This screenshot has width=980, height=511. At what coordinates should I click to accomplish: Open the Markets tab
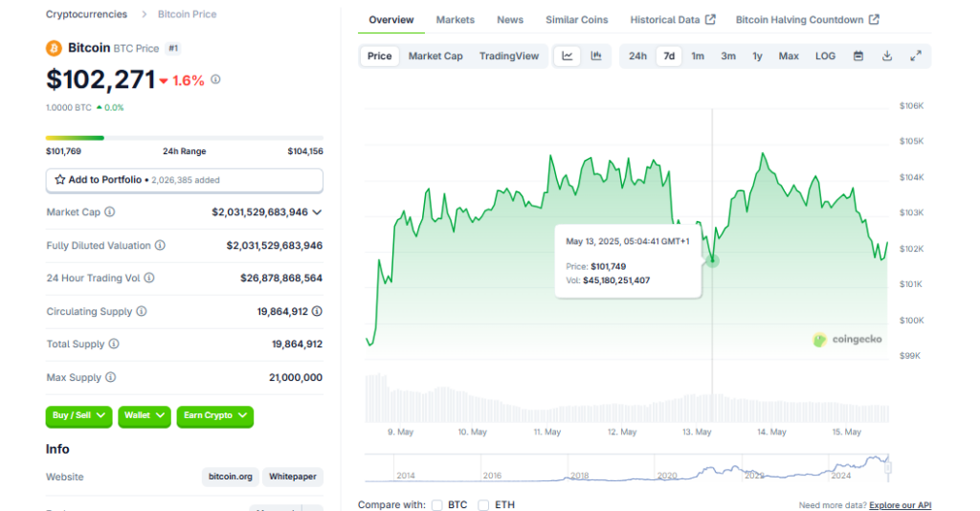[x=455, y=19]
